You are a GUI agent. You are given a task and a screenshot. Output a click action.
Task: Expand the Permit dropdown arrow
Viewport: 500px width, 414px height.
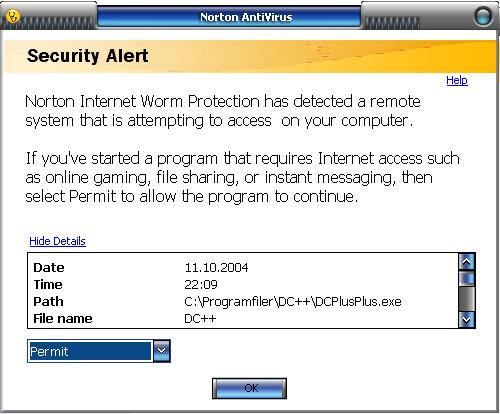(x=162, y=351)
